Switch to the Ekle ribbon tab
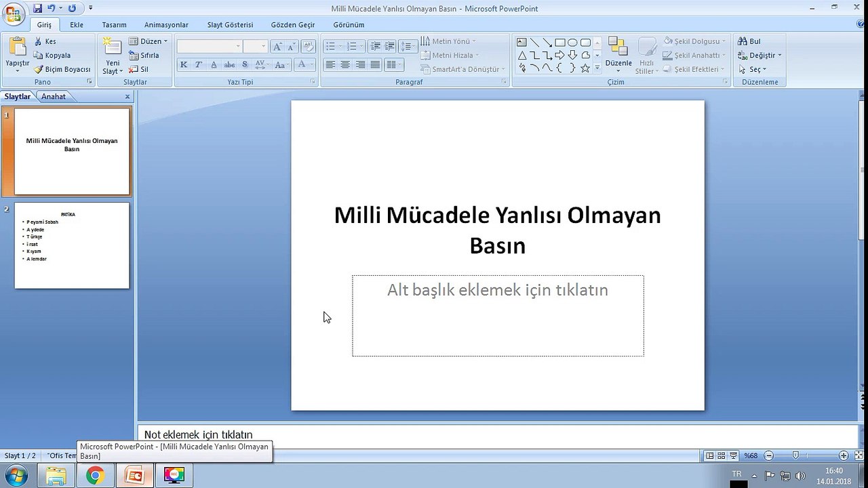Image resolution: width=868 pixels, height=488 pixels. (x=77, y=24)
